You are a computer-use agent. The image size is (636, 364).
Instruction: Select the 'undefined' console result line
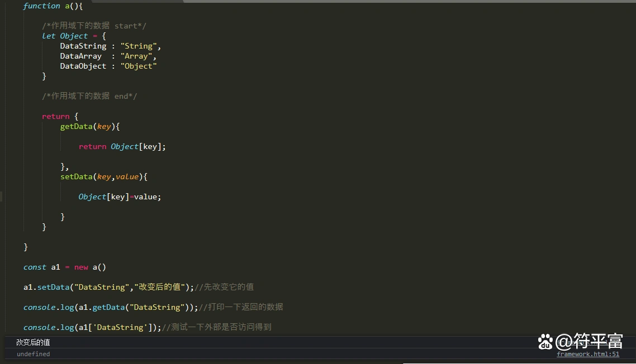point(33,354)
